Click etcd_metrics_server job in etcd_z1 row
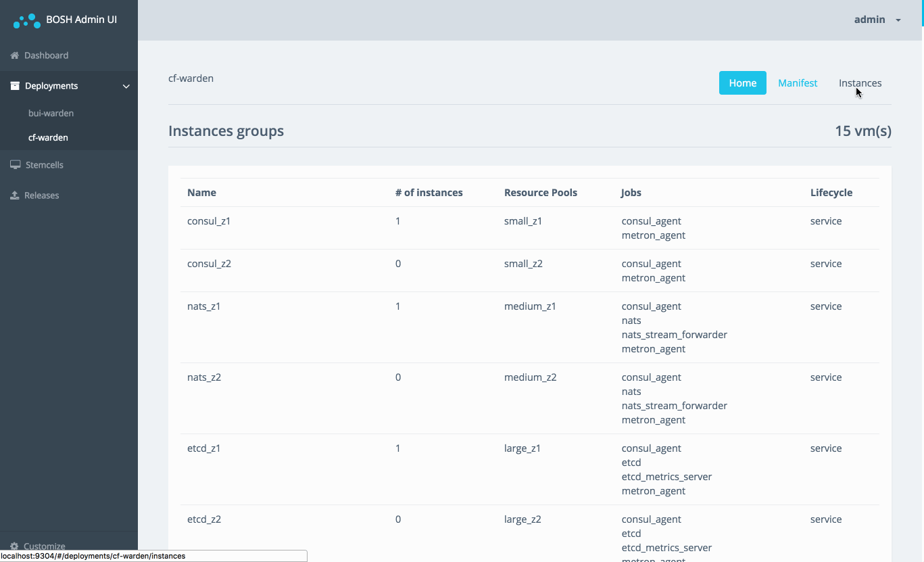 [666, 477]
